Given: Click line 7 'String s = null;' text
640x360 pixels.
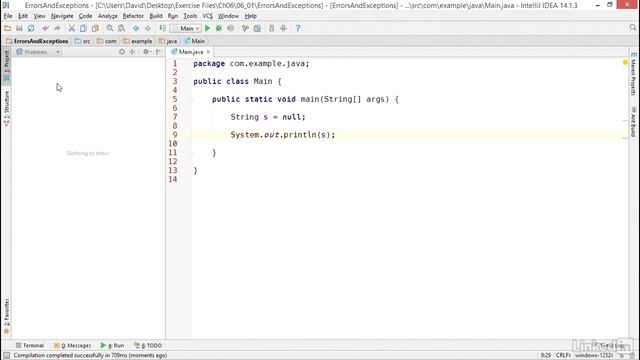Looking at the screenshot, I should click(x=268, y=117).
